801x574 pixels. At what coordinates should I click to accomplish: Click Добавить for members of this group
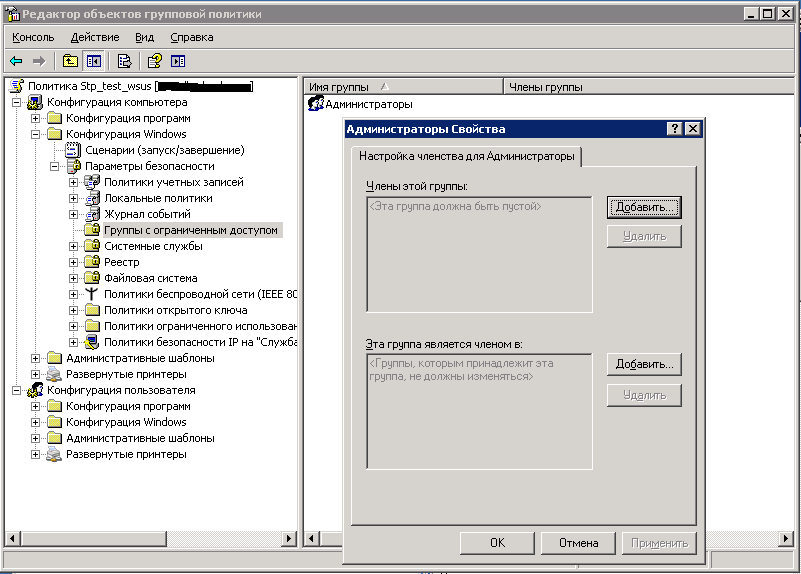[644, 207]
